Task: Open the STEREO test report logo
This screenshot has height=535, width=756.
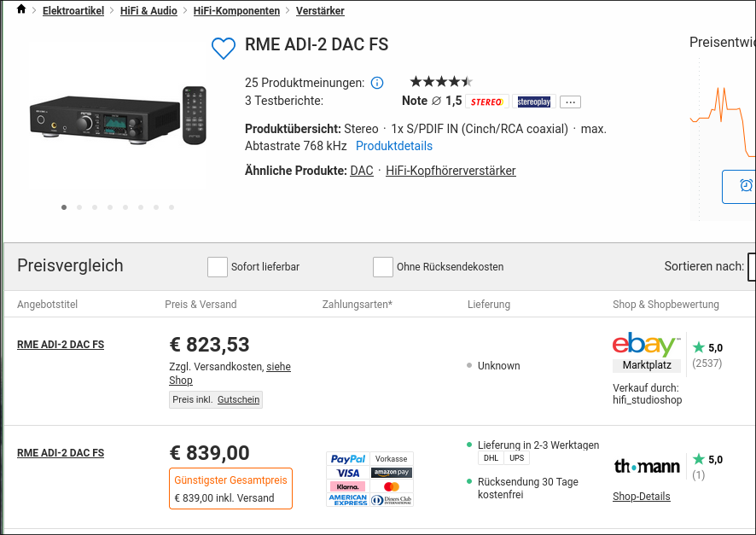Action: pyautogui.click(x=487, y=102)
